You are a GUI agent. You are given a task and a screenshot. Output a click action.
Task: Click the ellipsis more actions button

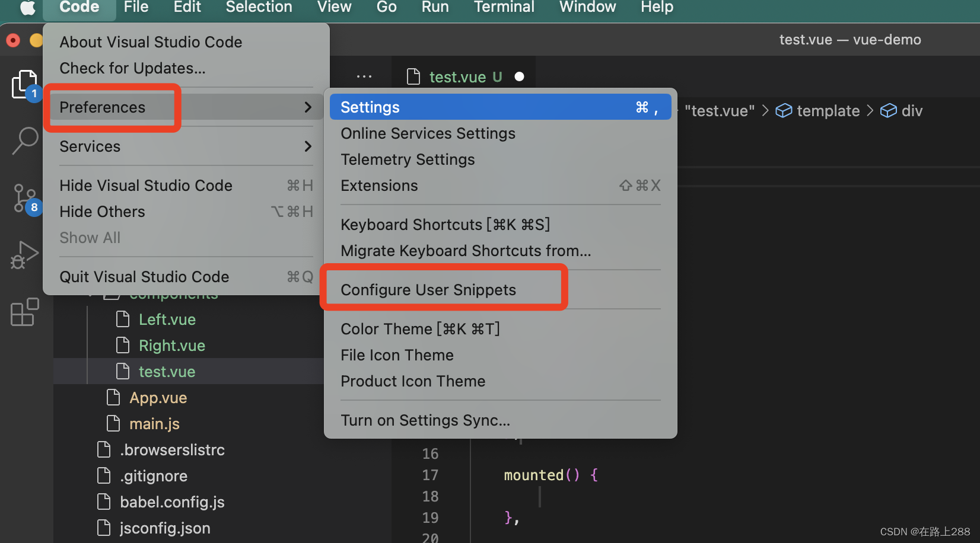tap(364, 76)
